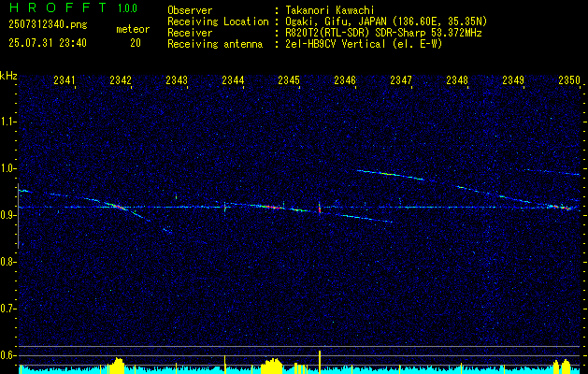Click the yellow power burst under 2345
The width and height of the screenshot is (588, 374).
(272, 367)
